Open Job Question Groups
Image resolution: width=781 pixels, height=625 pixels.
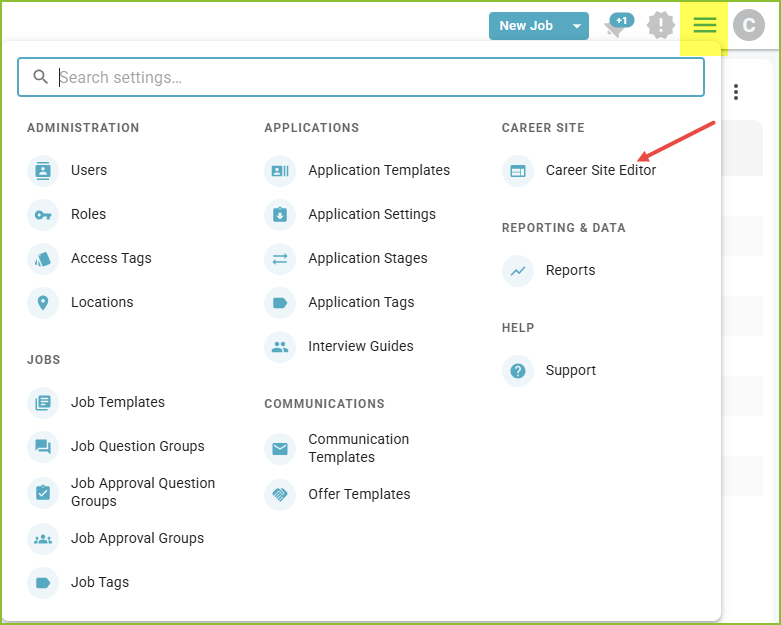point(137,446)
